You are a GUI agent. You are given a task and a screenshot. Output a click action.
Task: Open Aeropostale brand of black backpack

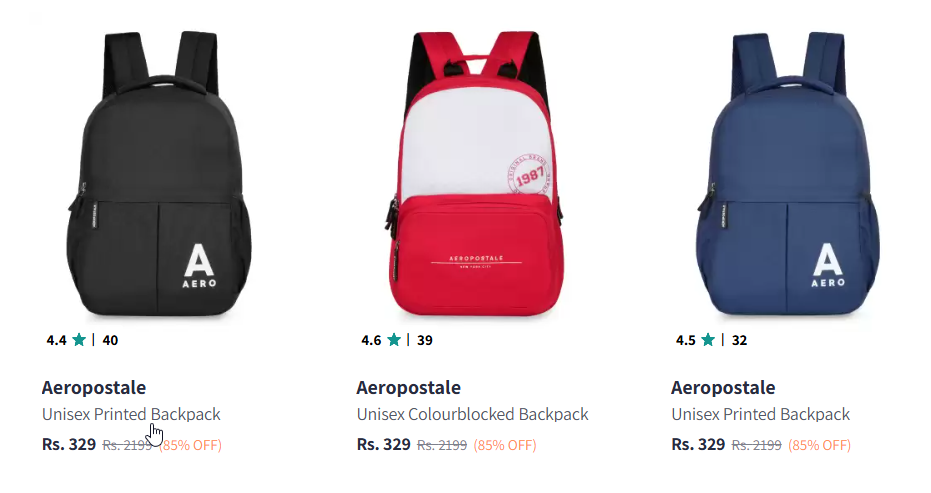pyautogui.click(x=94, y=387)
